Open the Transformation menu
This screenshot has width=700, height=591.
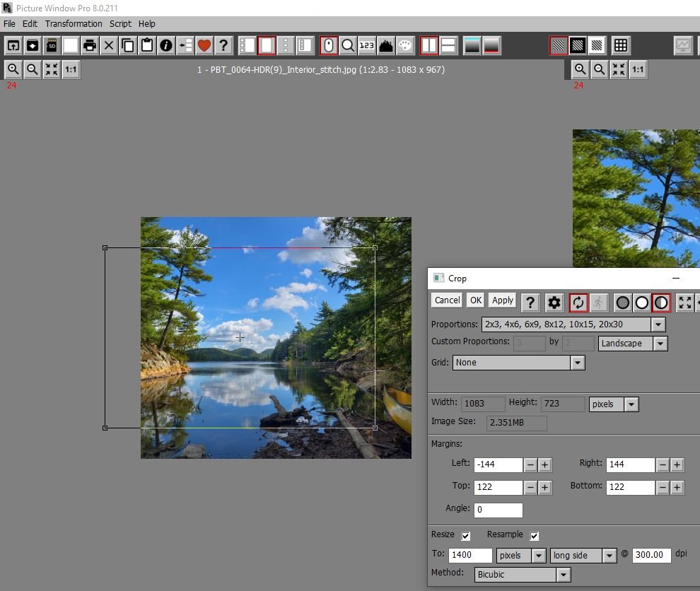74,23
